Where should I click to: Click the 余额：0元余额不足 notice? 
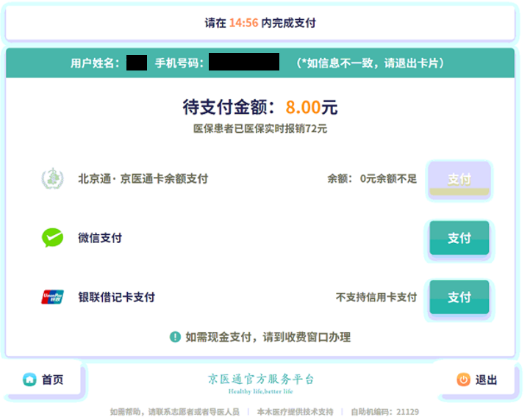coord(372,178)
